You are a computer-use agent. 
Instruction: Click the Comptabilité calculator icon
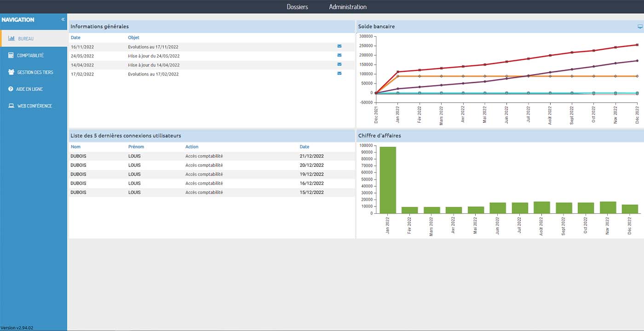[11, 55]
